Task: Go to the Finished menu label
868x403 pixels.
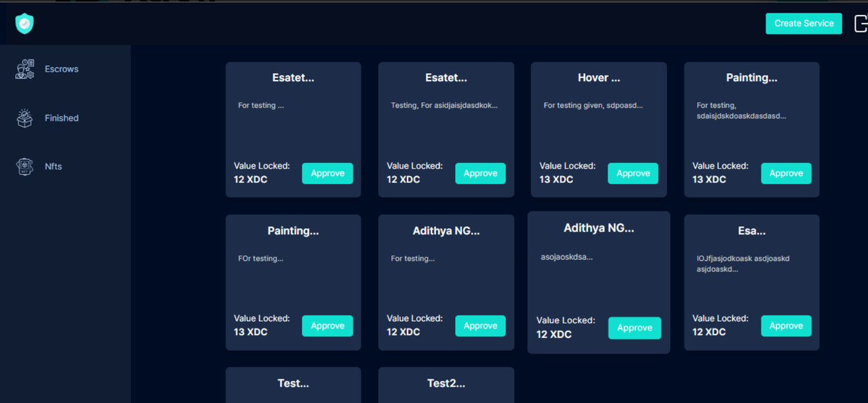Action: 62,118
